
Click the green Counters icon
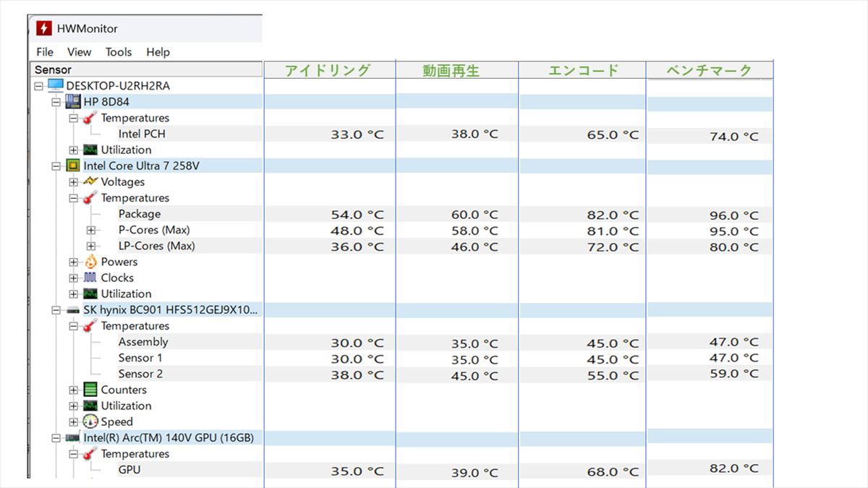pos(90,390)
